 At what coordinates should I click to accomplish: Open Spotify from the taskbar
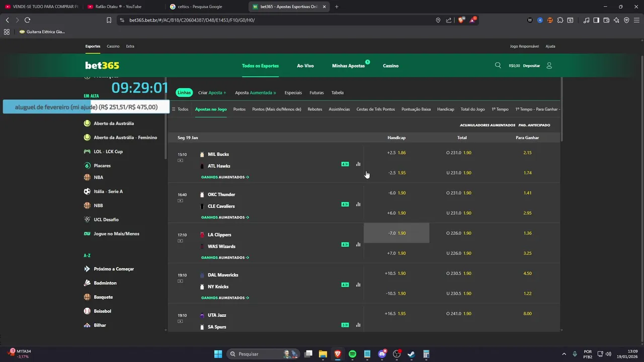click(x=352, y=354)
